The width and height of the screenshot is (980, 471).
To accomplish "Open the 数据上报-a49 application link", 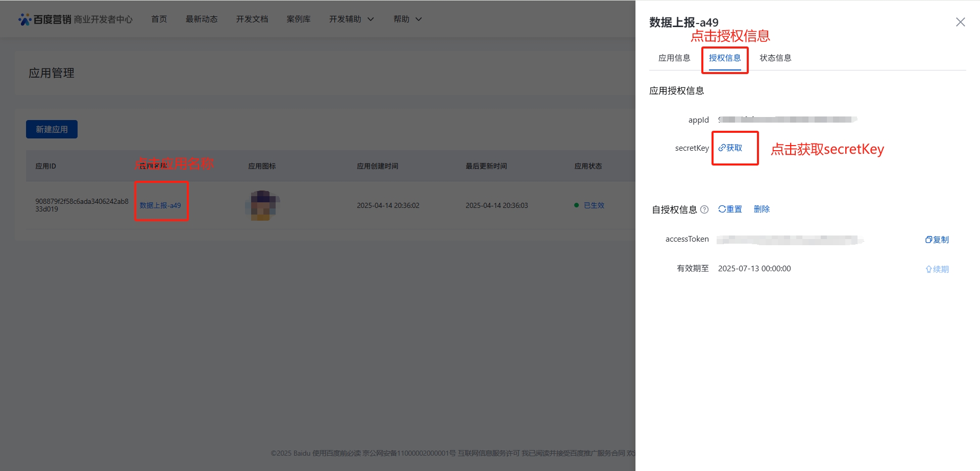I will coord(160,205).
